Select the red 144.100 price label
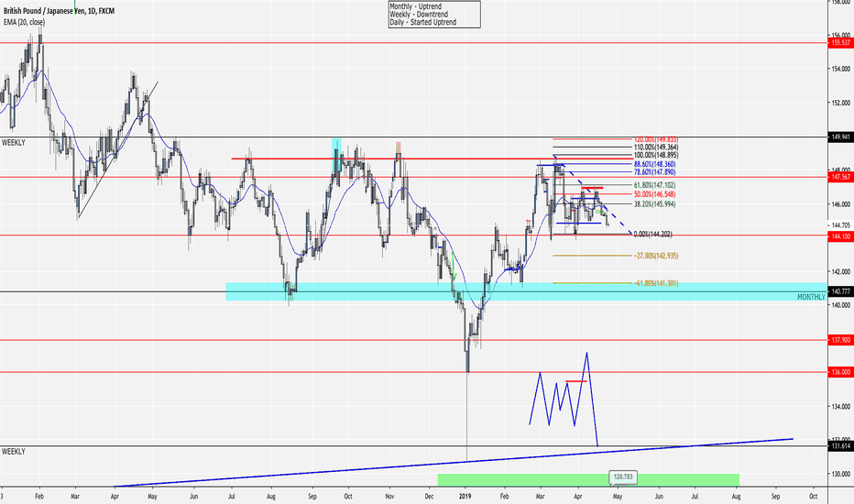This screenshot has width=854, height=504. tap(840, 236)
